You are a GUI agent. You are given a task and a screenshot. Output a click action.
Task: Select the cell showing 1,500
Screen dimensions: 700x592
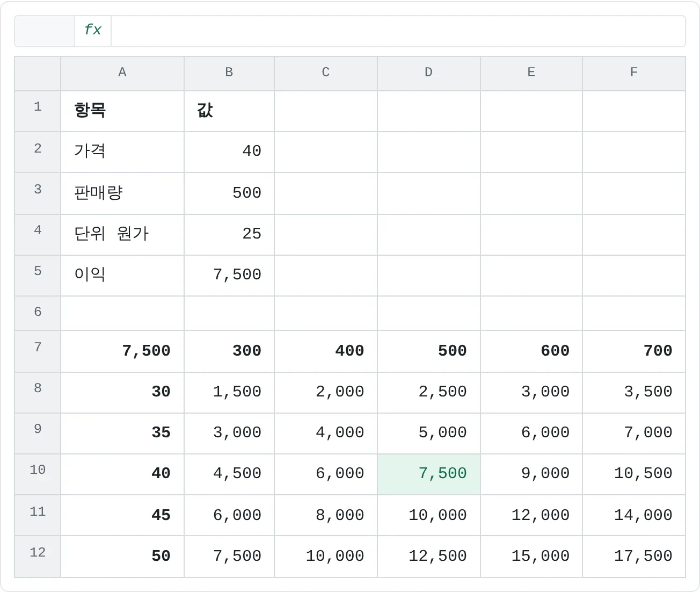tap(229, 393)
